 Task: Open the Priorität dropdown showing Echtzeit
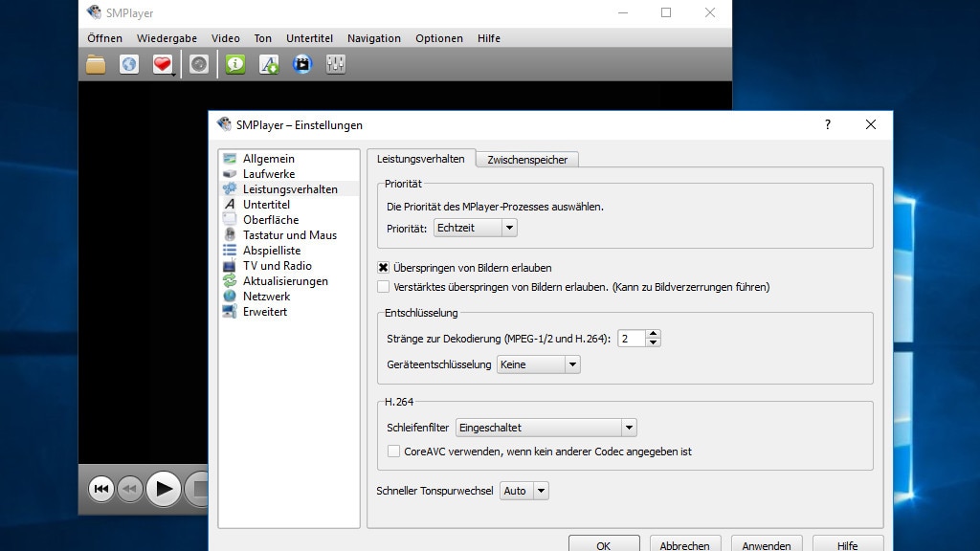pyautogui.click(x=476, y=228)
